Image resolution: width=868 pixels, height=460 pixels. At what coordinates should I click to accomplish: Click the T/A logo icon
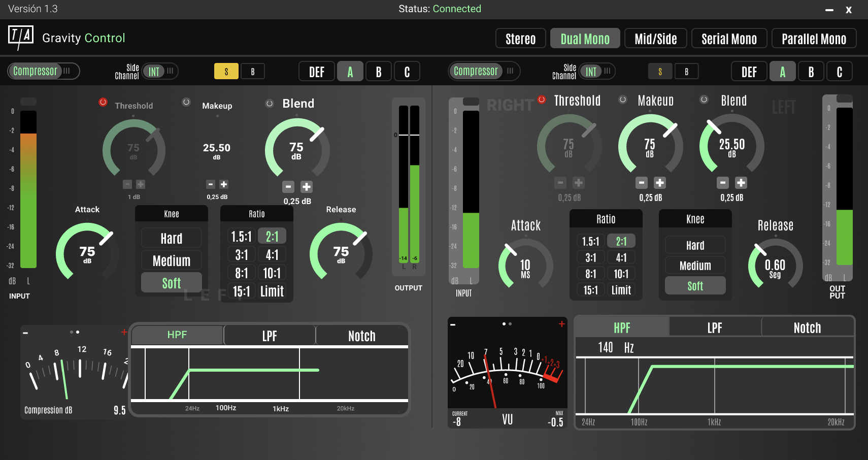pyautogui.click(x=21, y=38)
